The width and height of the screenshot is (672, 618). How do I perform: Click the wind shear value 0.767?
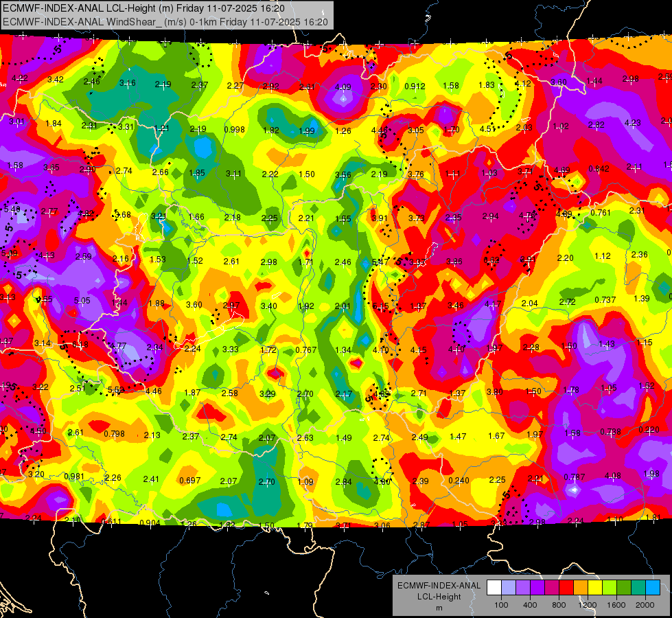pyautogui.click(x=306, y=350)
